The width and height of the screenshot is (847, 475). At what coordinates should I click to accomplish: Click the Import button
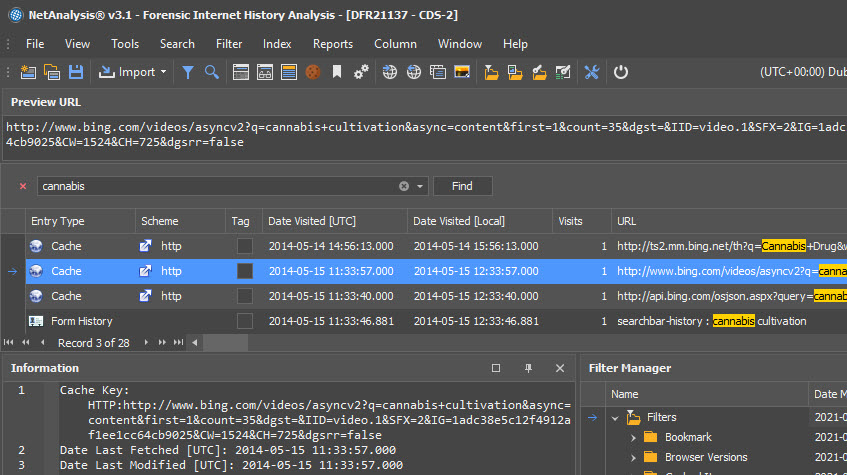tap(127, 72)
